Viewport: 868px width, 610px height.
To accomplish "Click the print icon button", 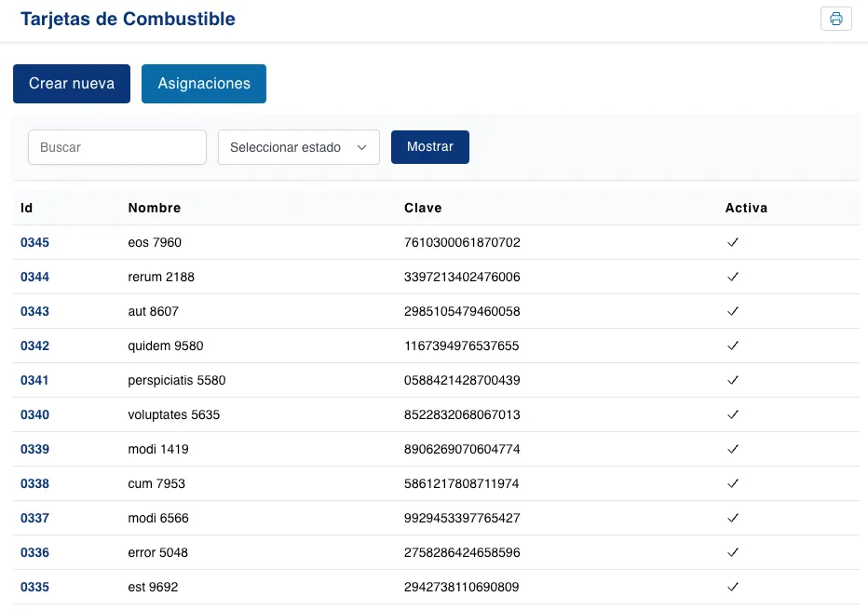I will click(x=835, y=19).
